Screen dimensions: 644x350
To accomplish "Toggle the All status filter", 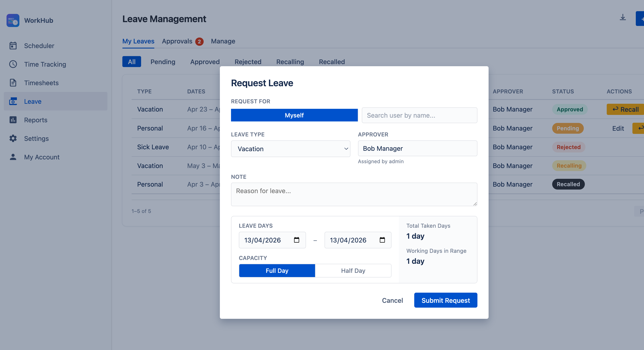I will (132, 62).
